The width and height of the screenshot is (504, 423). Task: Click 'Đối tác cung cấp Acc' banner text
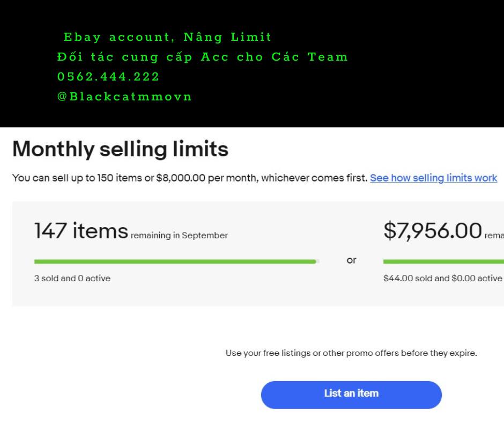click(203, 57)
